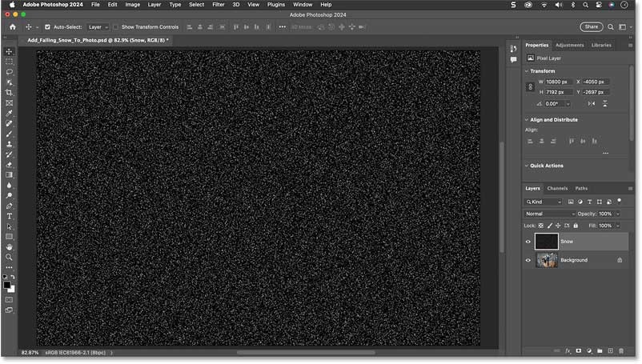Click the foreground color swatch
This screenshot has height=364, width=642.
coord(7,284)
